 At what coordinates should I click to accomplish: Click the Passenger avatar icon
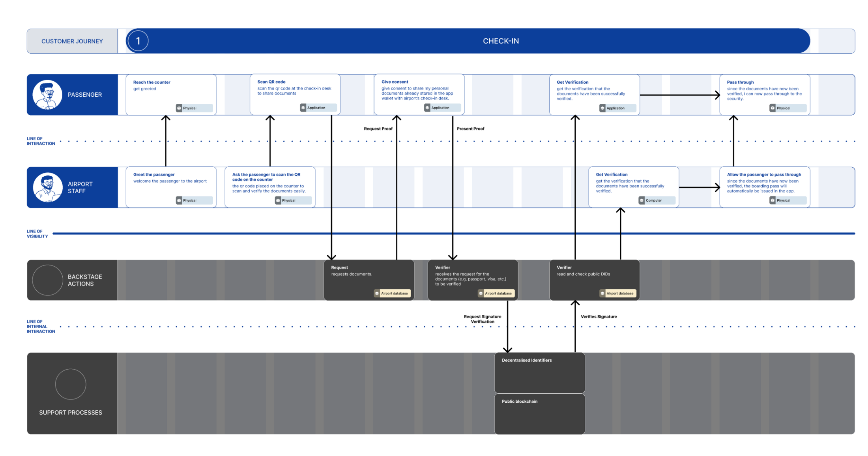47,95
